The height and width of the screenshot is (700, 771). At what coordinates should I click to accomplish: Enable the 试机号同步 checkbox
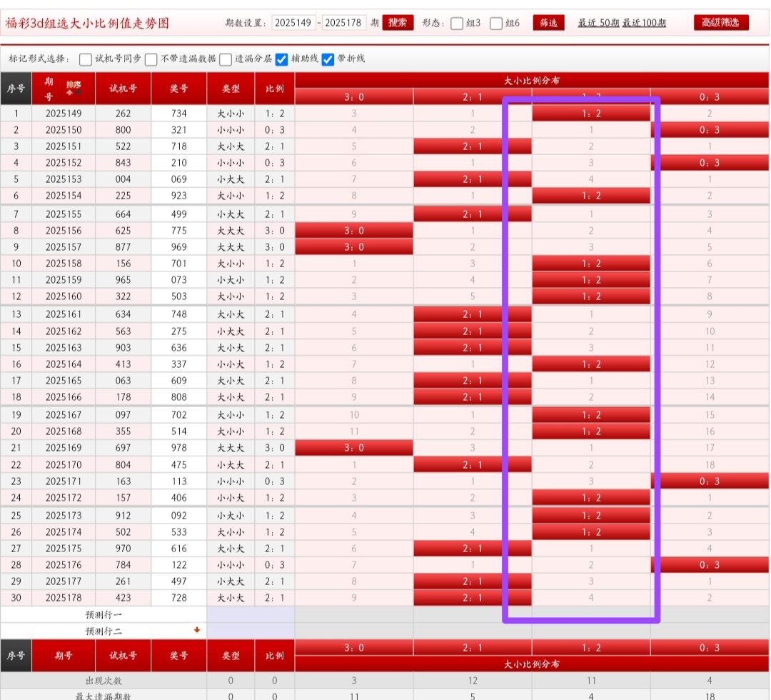[86, 59]
